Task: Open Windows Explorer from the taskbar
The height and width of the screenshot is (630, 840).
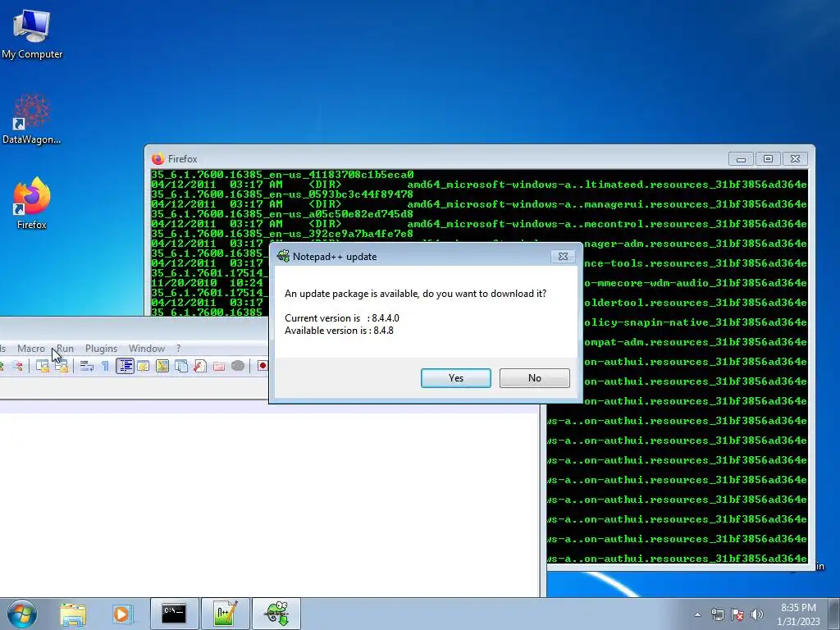Action: point(73,614)
